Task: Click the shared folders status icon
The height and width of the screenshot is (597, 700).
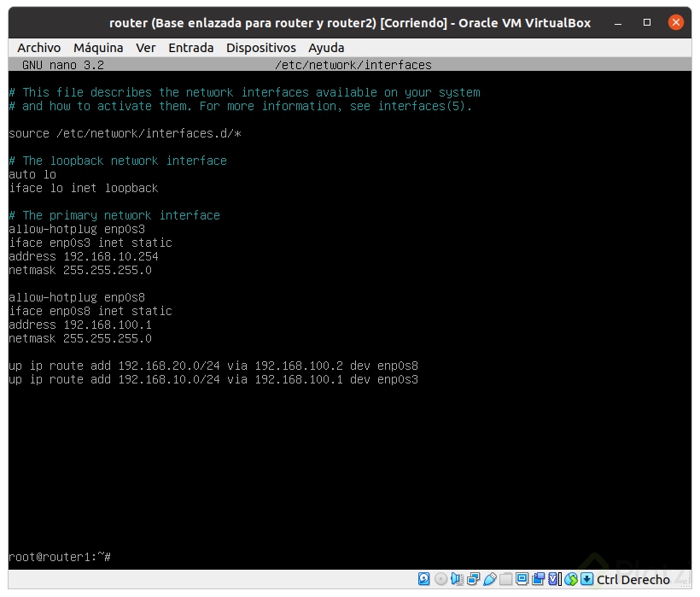Action: point(506,579)
